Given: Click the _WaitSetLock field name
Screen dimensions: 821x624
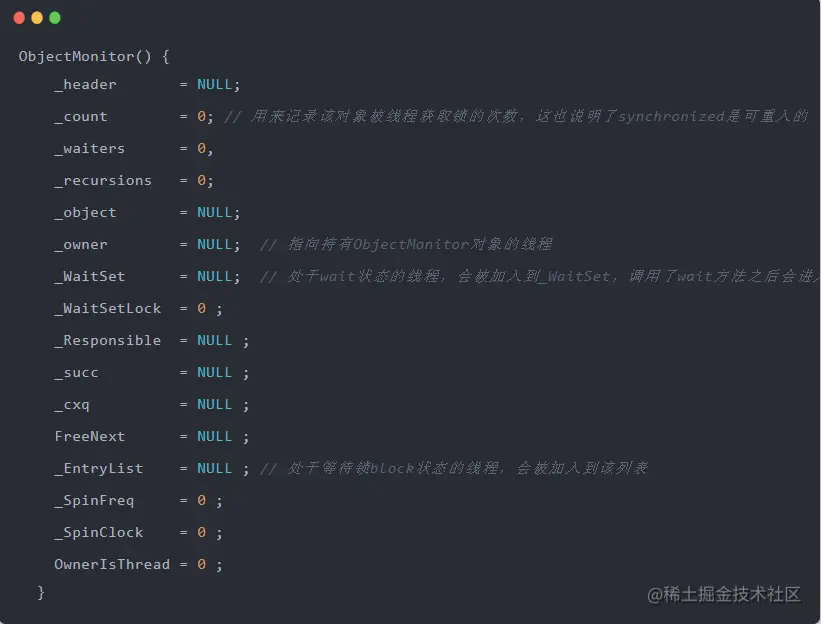Looking at the screenshot, I should click(x=107, y=308).
